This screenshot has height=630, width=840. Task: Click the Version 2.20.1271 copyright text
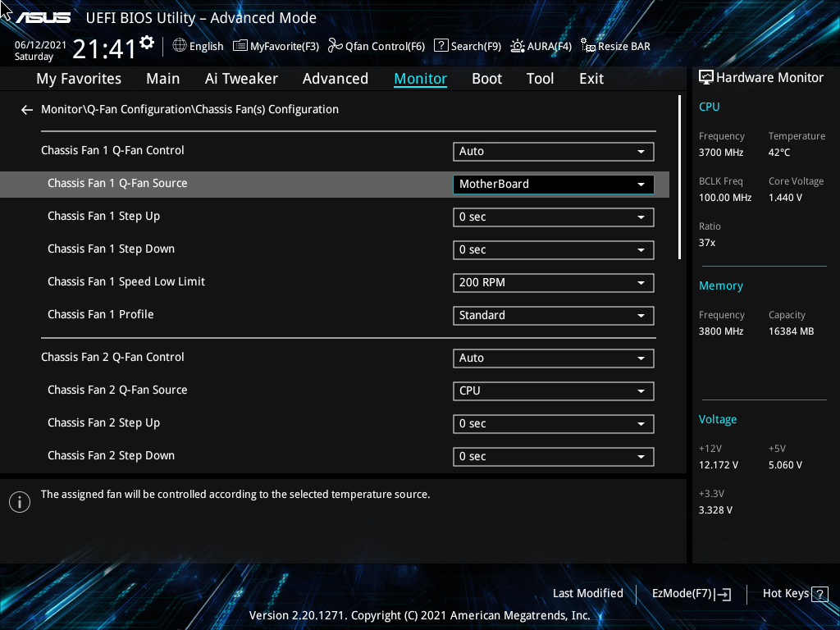coord(419,615)
